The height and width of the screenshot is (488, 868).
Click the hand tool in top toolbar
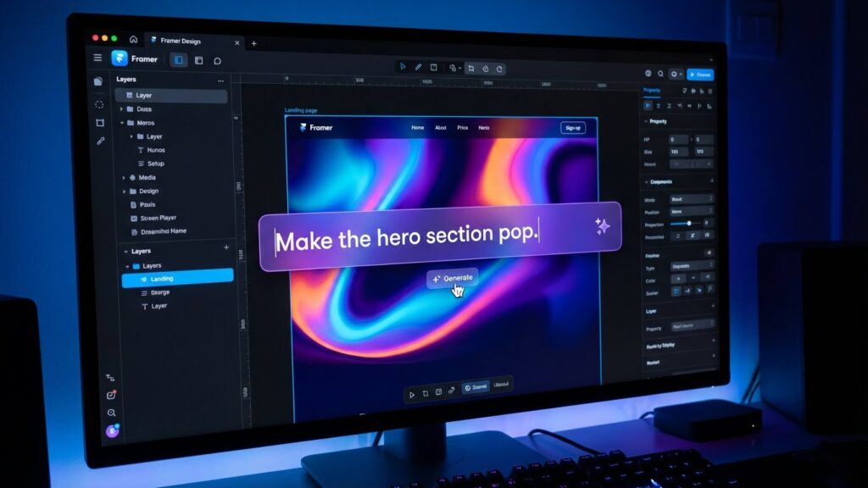pos(485,69)
